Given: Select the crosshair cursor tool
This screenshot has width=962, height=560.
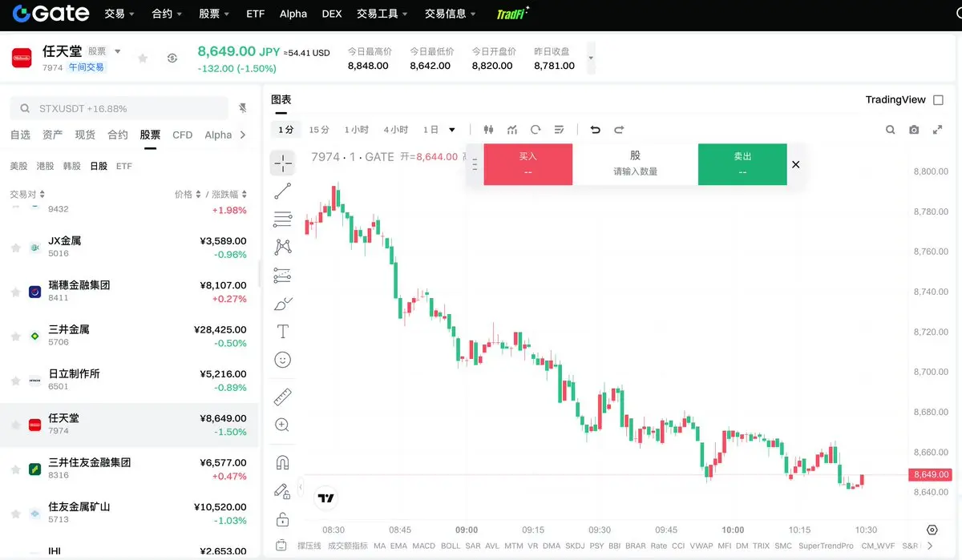Looking at the screenshot, I should (282, 163).
